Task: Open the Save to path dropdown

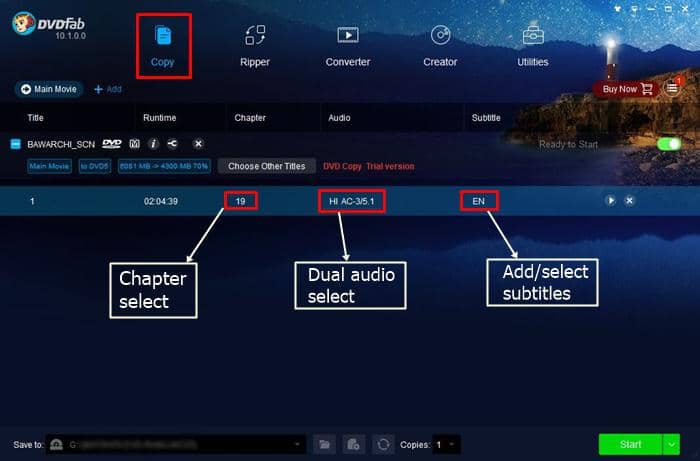Action: tap(297, 444)
